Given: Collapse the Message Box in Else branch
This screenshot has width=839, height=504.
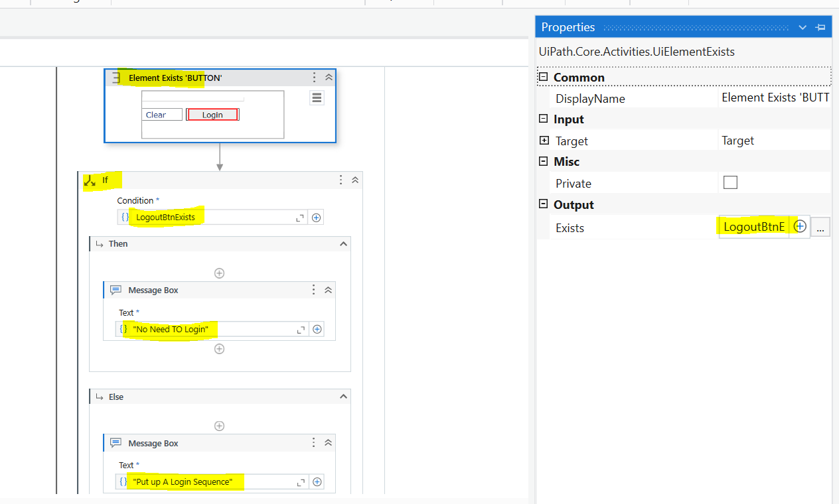Looking at the screenshot, I should (328, 443).
